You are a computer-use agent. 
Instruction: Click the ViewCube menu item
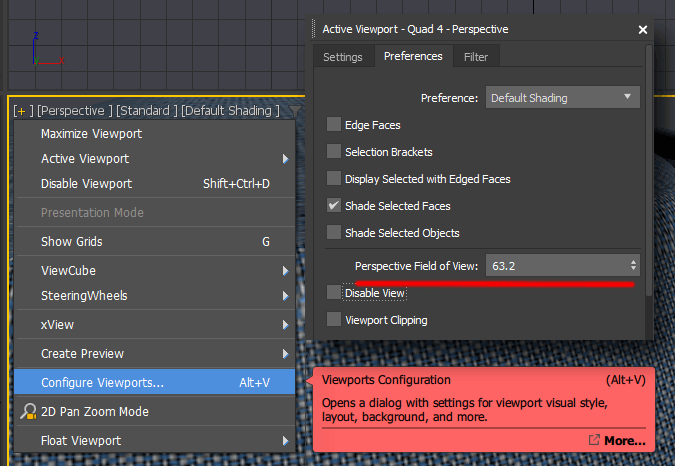coord(155,271)
